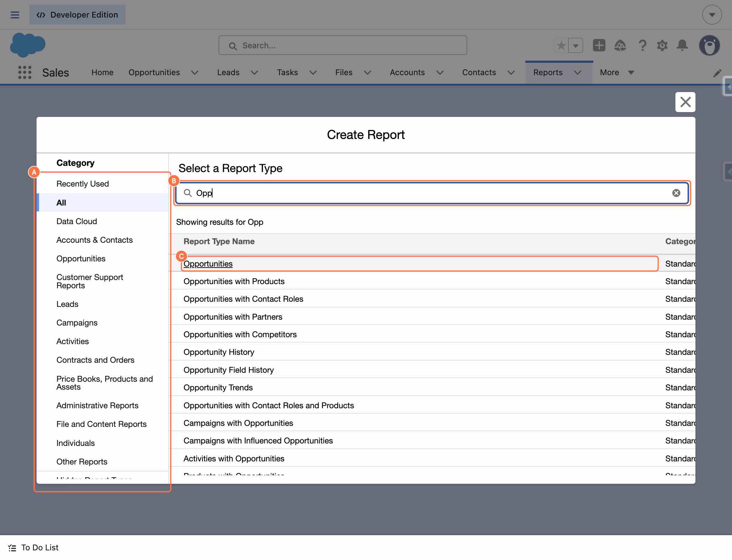Open the App Launcher dots grid
This screenshot has width=732, height=560.
click(25, 72)
